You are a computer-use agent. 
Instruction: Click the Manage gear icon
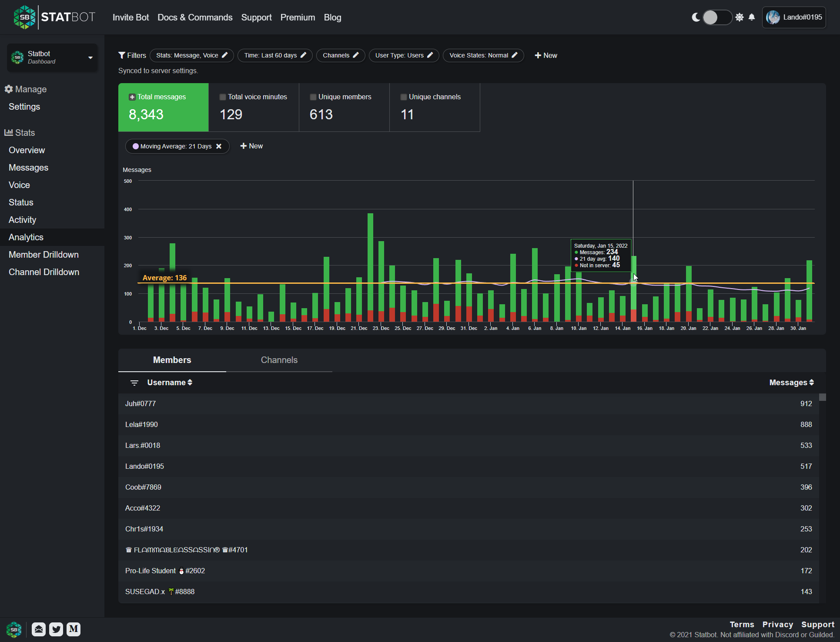pos(9,89)
